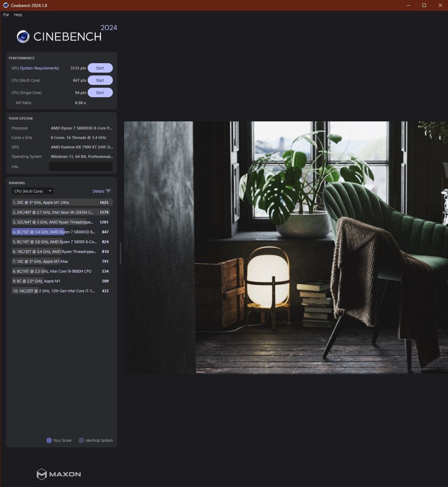Click the Cores value 8 Cores, 16 Threads
This screenshot has height=487, width=448.
pos(78,138)
